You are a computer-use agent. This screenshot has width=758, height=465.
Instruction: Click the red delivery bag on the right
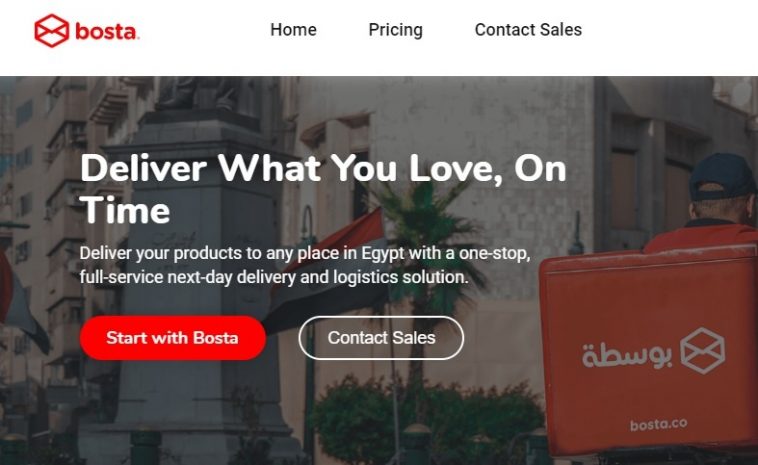coord(648,353)
